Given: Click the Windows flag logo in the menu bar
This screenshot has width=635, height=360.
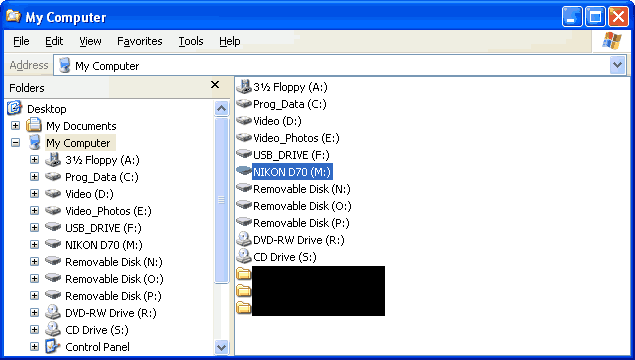Looking at the screenshot, I should pos(612,41).
